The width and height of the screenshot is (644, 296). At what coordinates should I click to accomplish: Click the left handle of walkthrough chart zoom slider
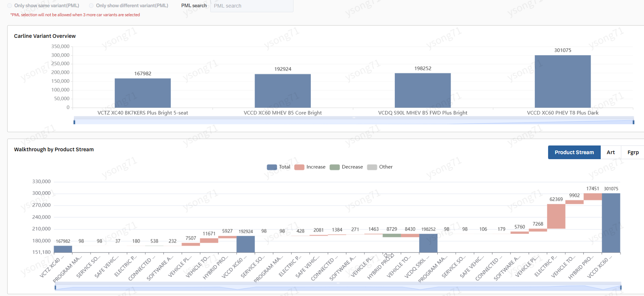pos(55,287)
